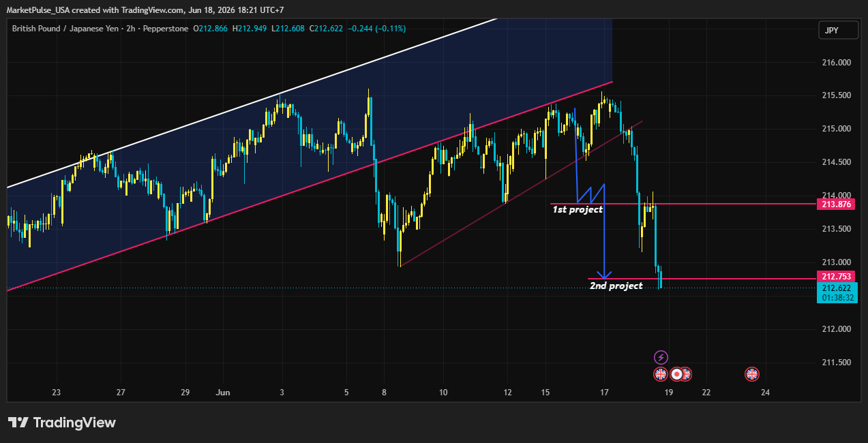Screen dimensions: 868x443
Task: Click the low value L212.608
Action: (x=289, y=29)
